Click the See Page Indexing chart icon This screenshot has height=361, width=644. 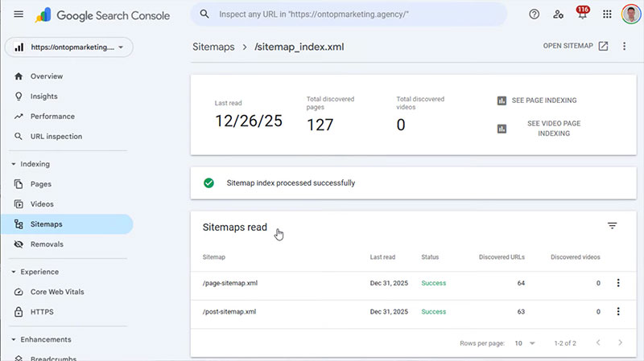click(x=502, y=101)
